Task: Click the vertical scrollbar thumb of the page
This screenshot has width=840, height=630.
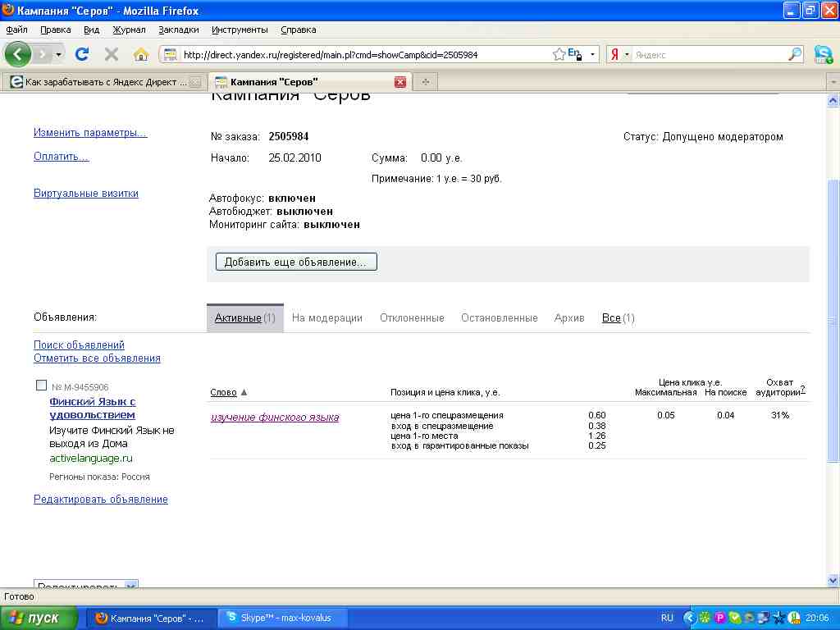Action: click(x=833, y=321)
